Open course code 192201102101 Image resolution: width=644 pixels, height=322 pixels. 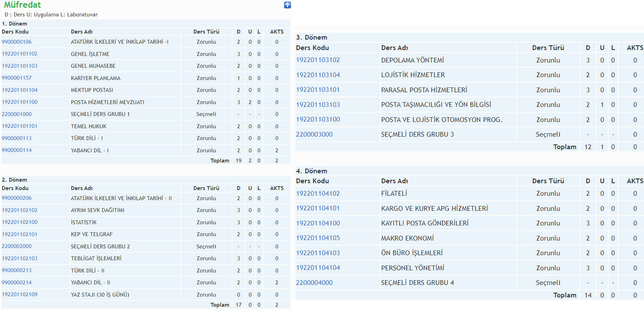20,234
